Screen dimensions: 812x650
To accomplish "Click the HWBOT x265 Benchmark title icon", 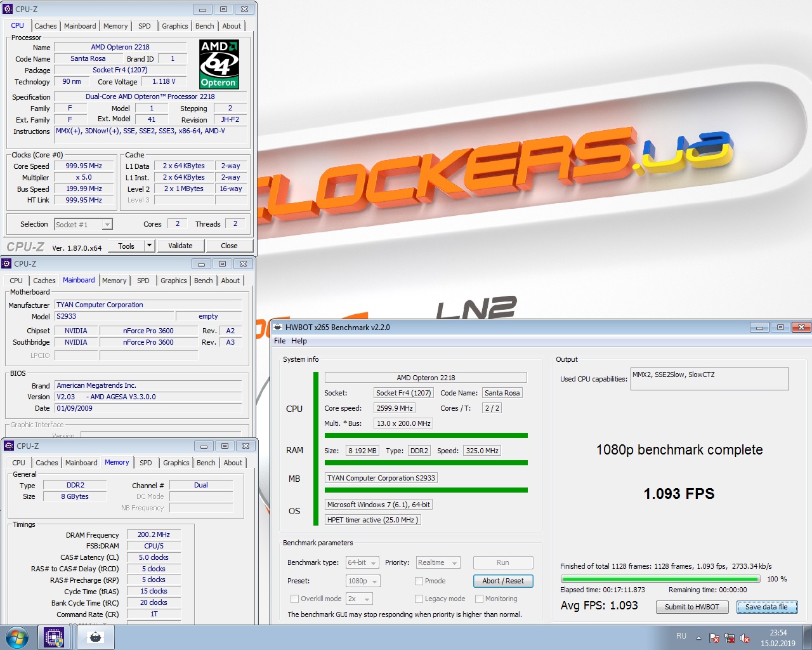I will click(278, 327).
